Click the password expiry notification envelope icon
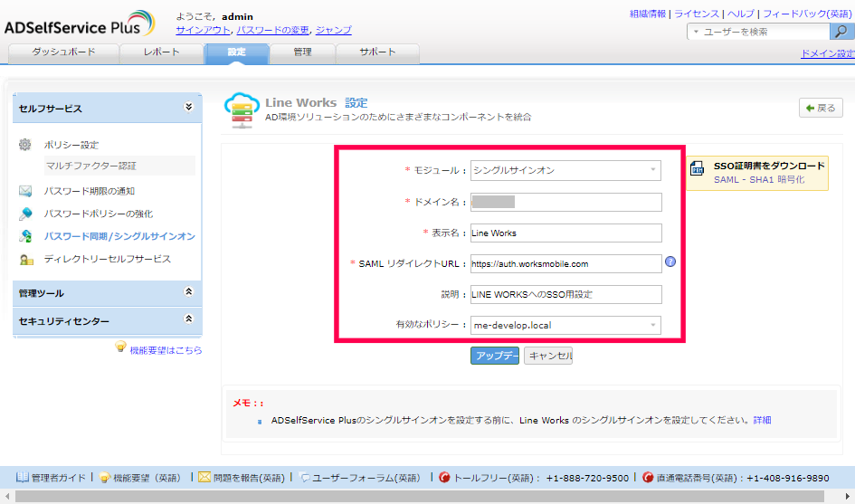 click(25, 191)
